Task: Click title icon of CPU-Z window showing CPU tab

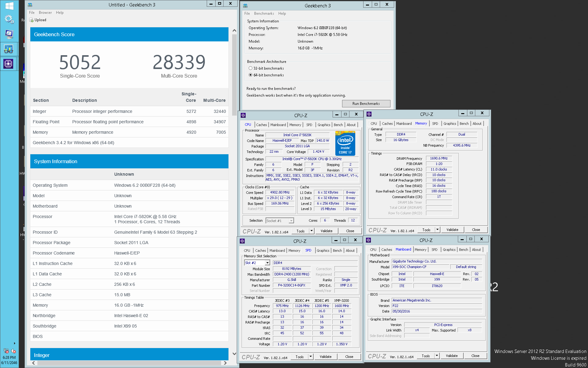Action: point(243,115)
